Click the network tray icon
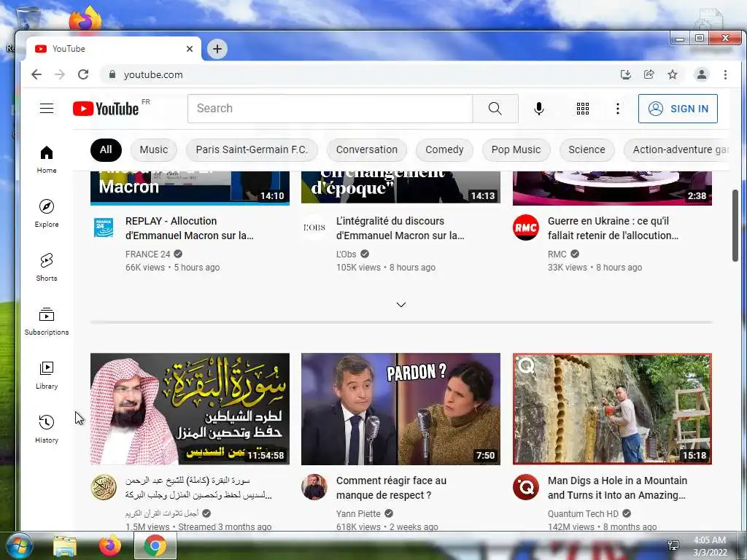The height and width of the screenshot is (560, 747). coord(673,545)
